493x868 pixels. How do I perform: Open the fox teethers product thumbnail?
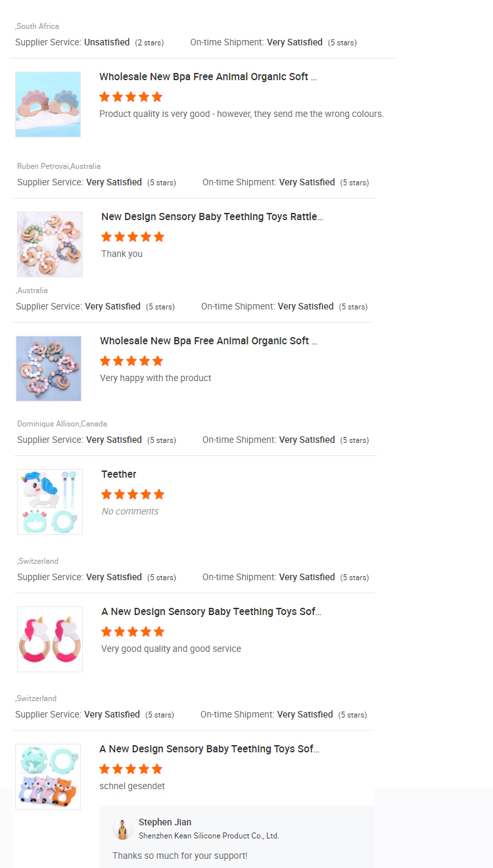[x=48, y=777]
